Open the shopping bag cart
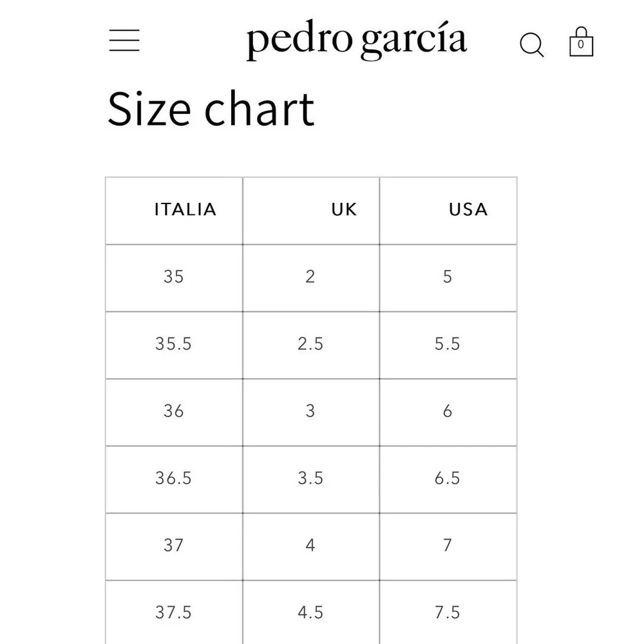This screenshot has height=644, width=644. 581,41
